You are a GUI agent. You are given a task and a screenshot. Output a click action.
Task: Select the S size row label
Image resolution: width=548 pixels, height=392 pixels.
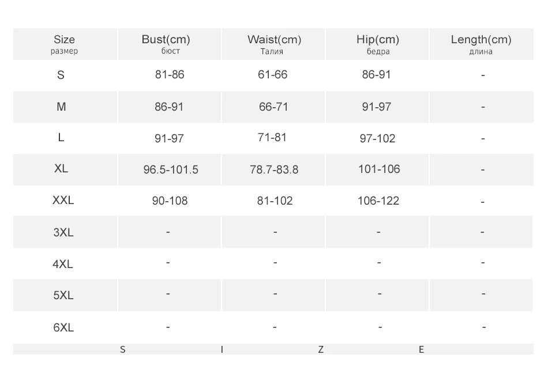[61, 75]
